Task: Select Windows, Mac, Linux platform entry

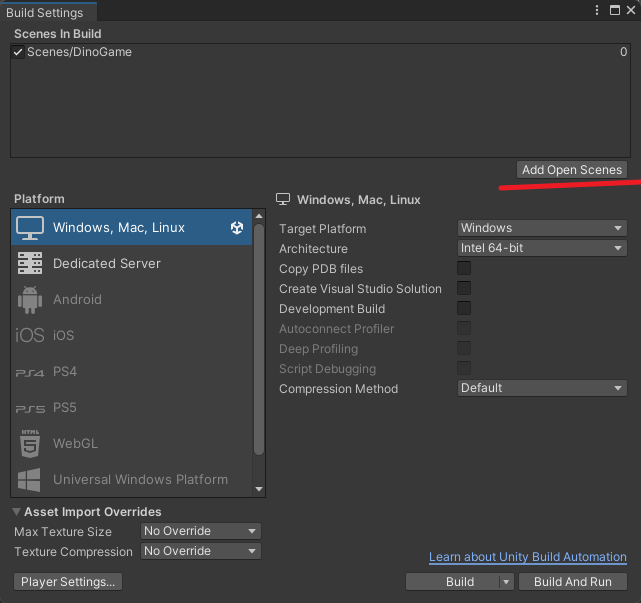Action: pyautogui.click(x=132, y=227)
